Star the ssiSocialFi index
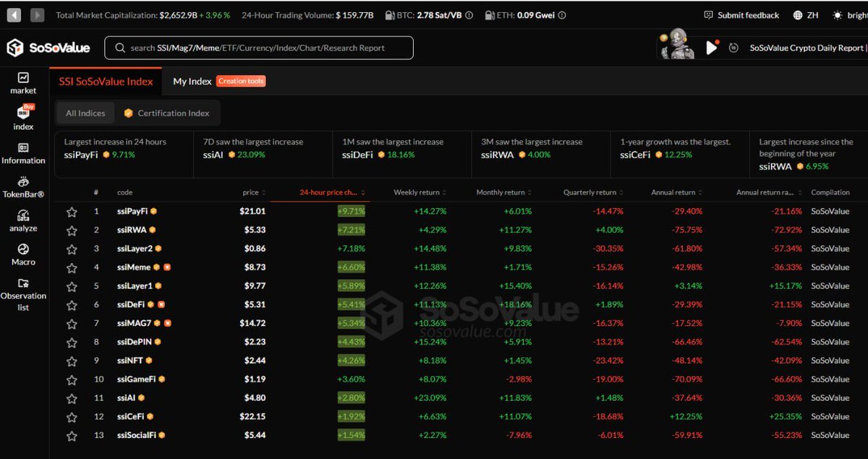868x459 pixels. click(x=72, y=436)
